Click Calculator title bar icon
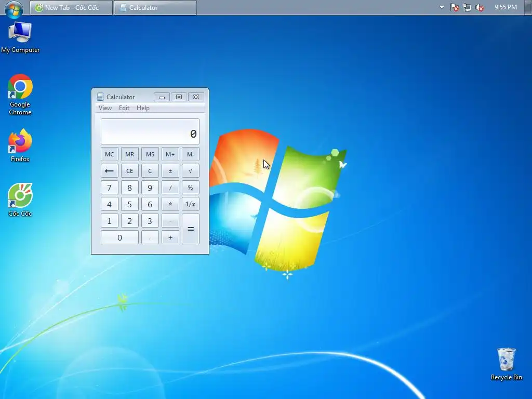Image resolution: width=532 pixels, height=399 pixels. [x=100, y=97]
